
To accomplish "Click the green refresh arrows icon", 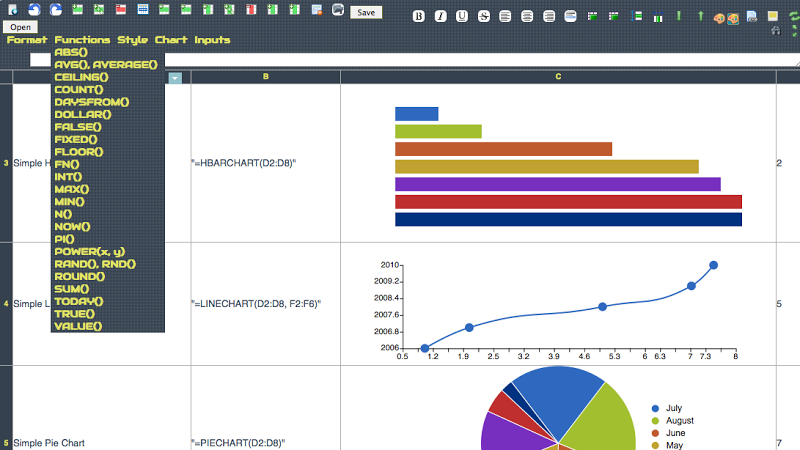I will 794,16.
